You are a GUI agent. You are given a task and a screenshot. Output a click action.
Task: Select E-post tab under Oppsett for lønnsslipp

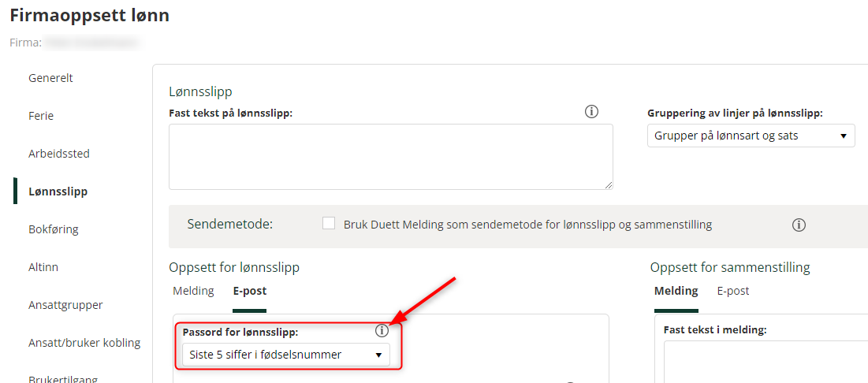[x=250, y=291]
